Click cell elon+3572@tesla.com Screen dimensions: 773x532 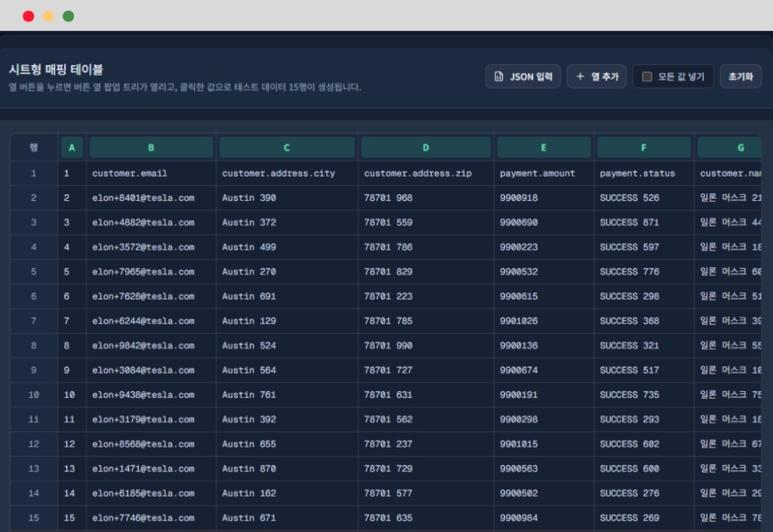coord(151,247)
